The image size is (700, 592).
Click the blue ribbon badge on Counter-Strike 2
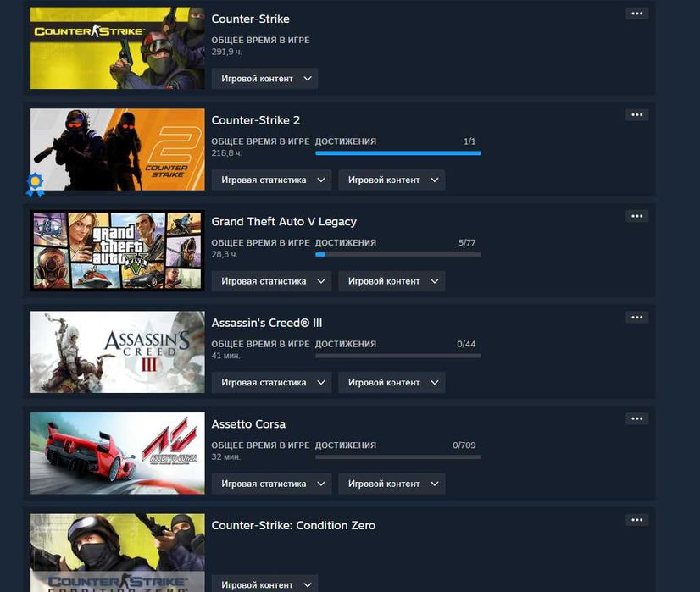click(35, 185)
